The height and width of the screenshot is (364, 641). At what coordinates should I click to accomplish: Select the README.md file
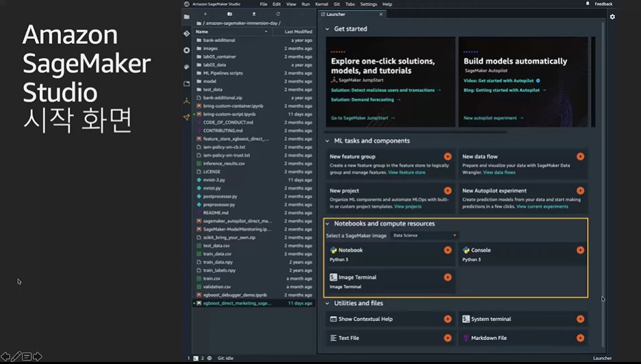[253, 213]
